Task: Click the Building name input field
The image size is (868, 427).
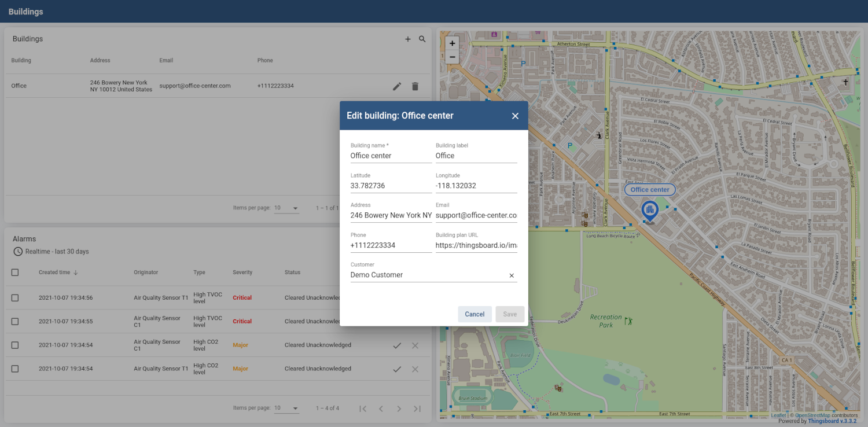Action: 391,156
